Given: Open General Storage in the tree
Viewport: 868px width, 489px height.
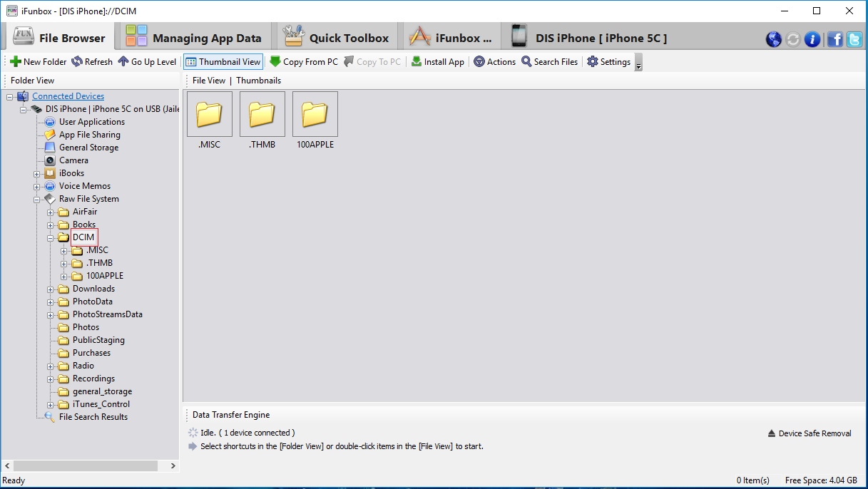Looking at the screenshot, I should point(88,148).
